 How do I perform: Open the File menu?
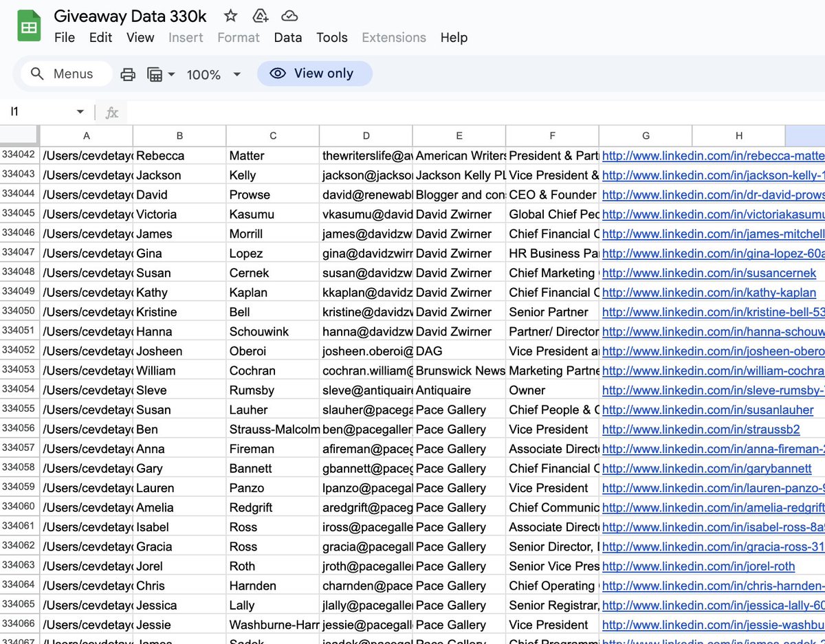tap(65, 37)
